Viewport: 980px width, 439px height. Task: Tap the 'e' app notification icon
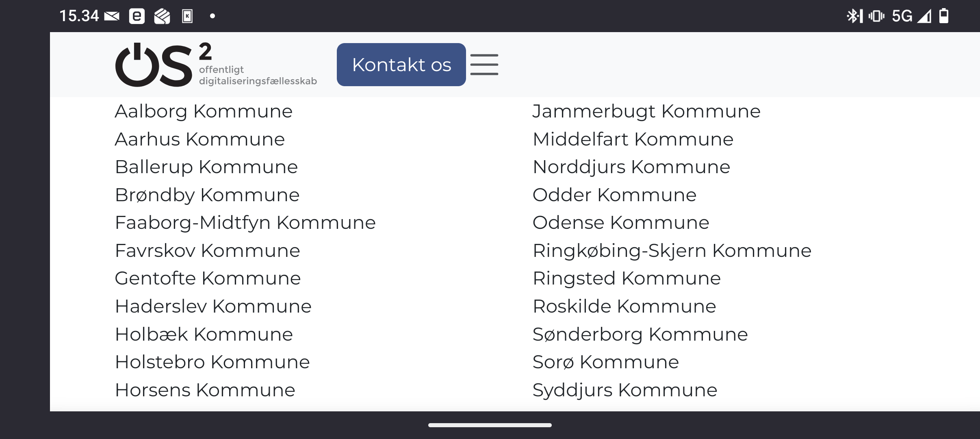tap(137, 16)
